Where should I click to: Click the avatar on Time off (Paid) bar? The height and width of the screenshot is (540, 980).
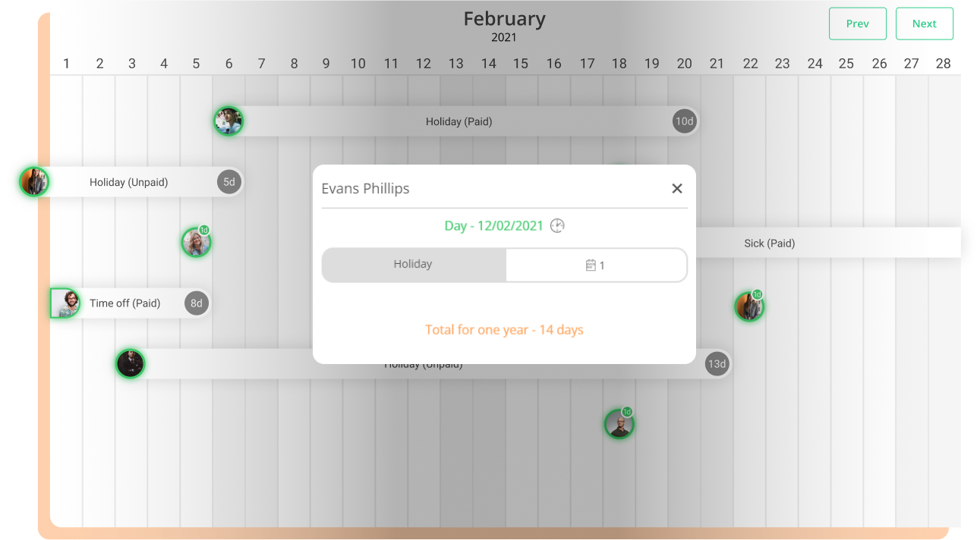(65, 303)
